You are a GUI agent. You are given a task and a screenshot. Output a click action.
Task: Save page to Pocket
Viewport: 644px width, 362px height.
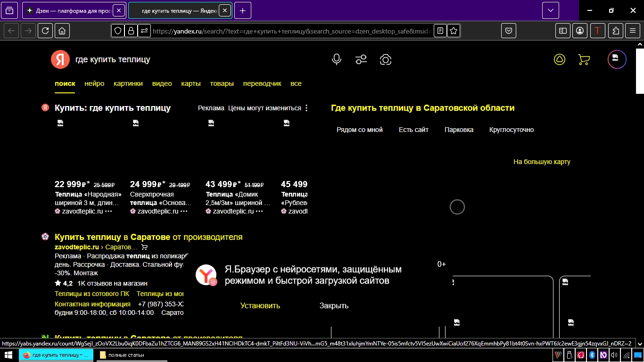[509, 31]
